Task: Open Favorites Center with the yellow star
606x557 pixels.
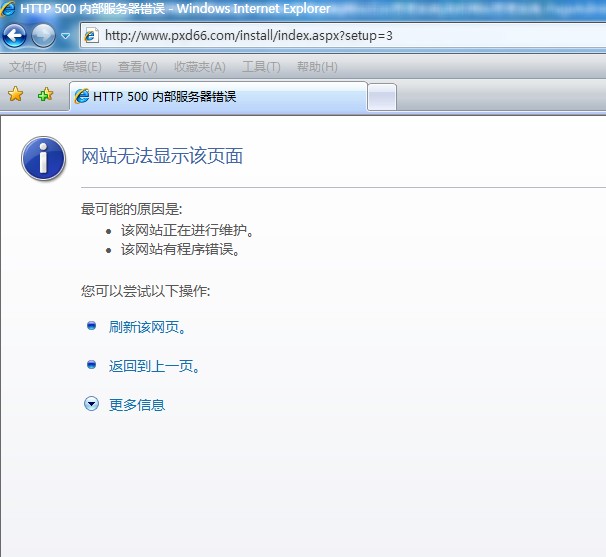Action: [16, 96]
